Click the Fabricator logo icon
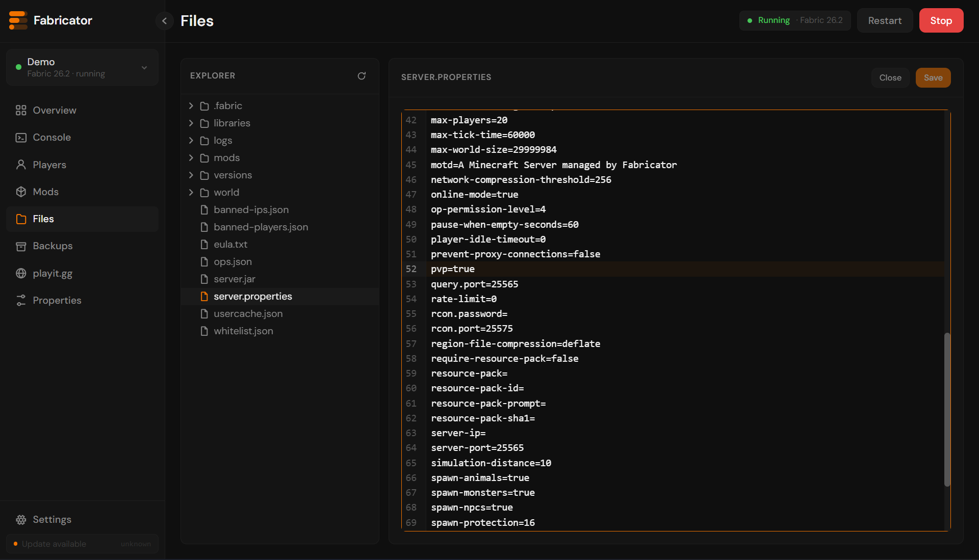The height and width of the screenshot is (560, 979). (18, 20)
